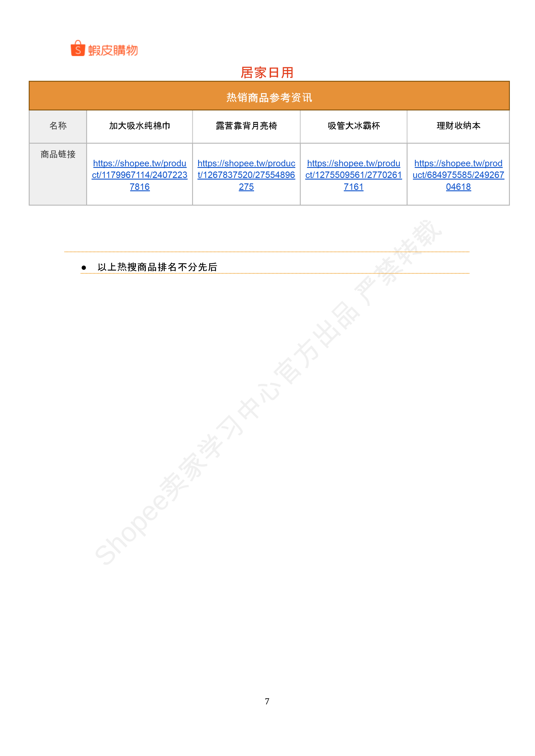Select the 居家日用 heading
The image size is (535, 756).
tap(267, 73)
